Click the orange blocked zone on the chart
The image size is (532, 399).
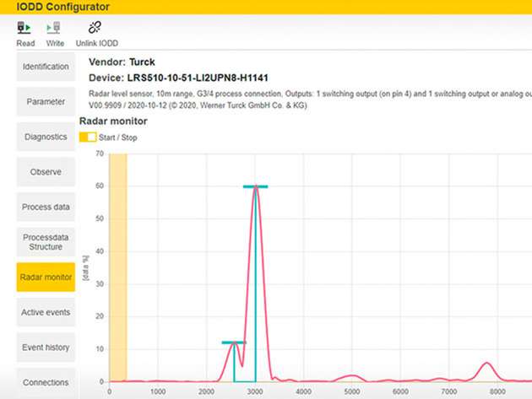(x=118, y=267)
